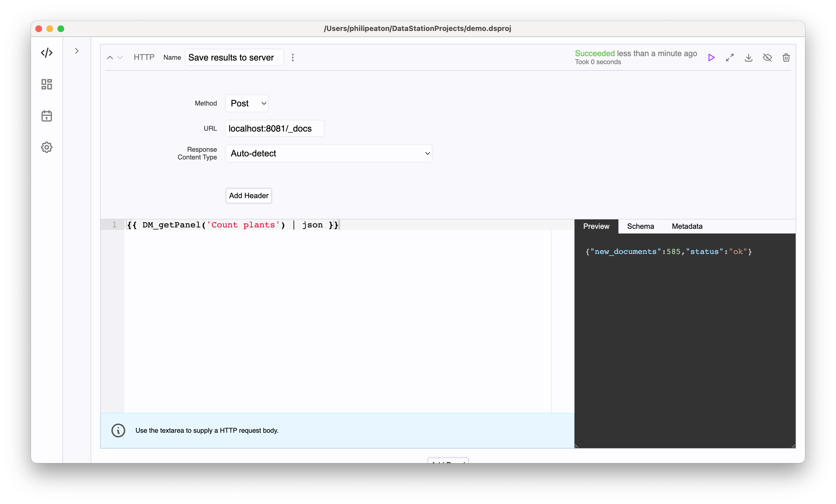Open the dashboards sidebar icon

pos(46,84)
